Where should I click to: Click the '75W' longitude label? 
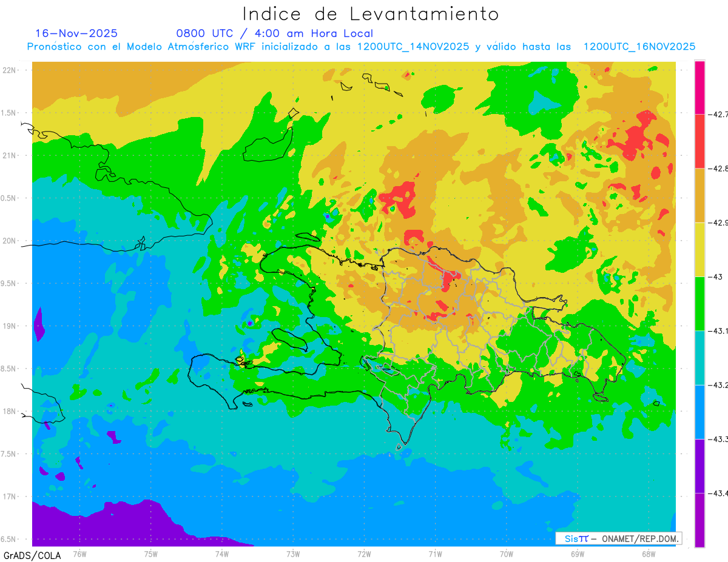[151, 554]
